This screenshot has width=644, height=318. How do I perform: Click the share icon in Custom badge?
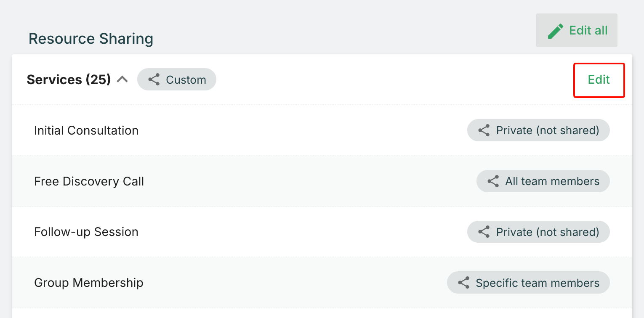(x=154, y=79)
